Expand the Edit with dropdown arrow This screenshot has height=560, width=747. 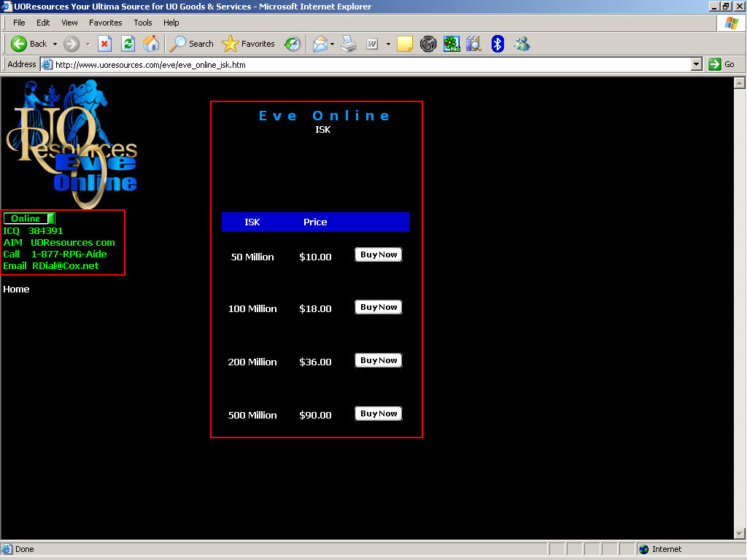[388, 44]
